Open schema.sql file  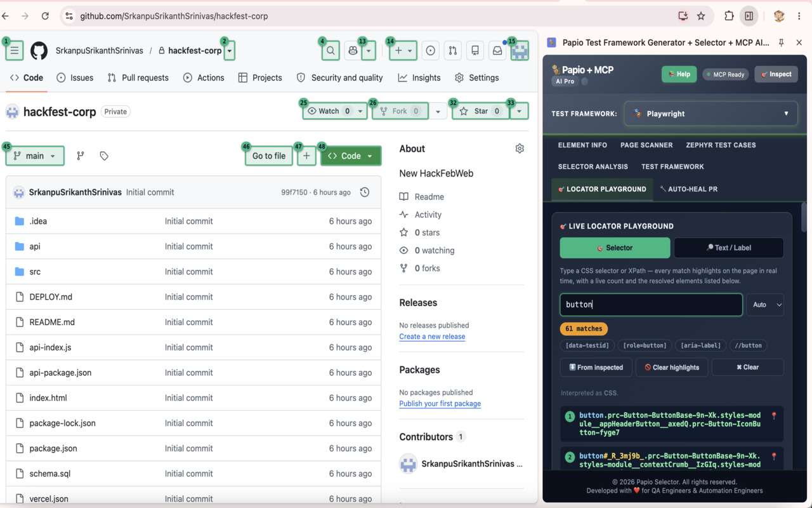[x=49, y=474]
